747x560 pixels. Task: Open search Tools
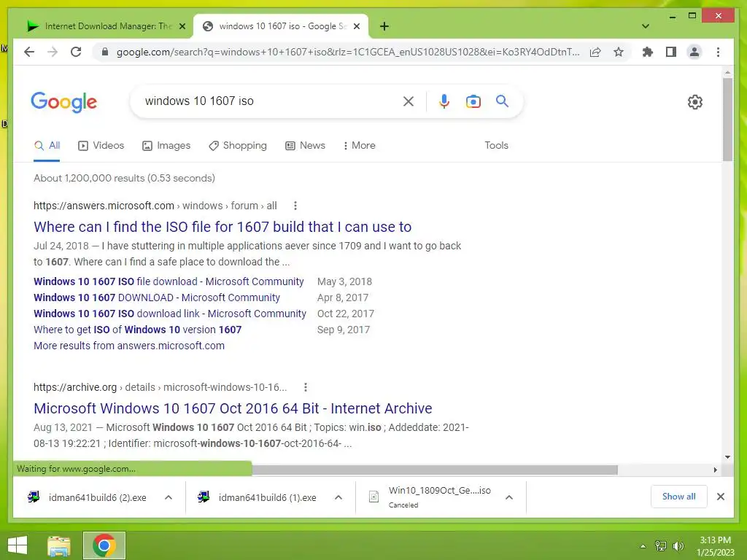click(496, 146)
